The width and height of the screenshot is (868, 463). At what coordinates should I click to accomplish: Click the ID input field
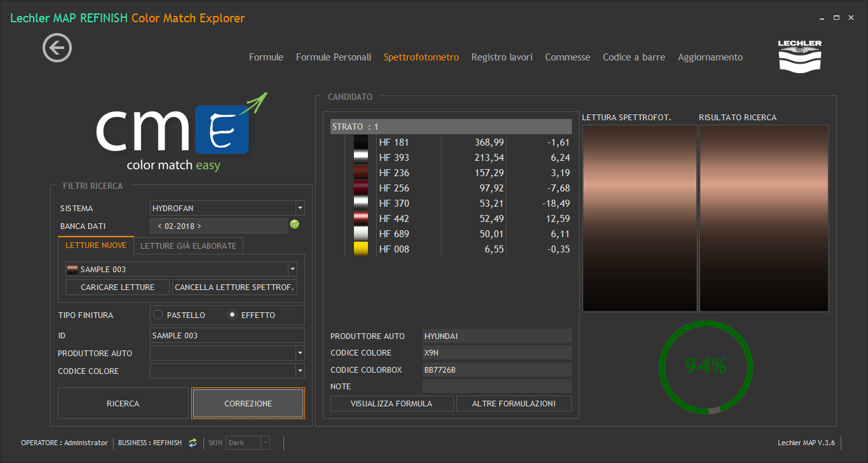[227, 335]
